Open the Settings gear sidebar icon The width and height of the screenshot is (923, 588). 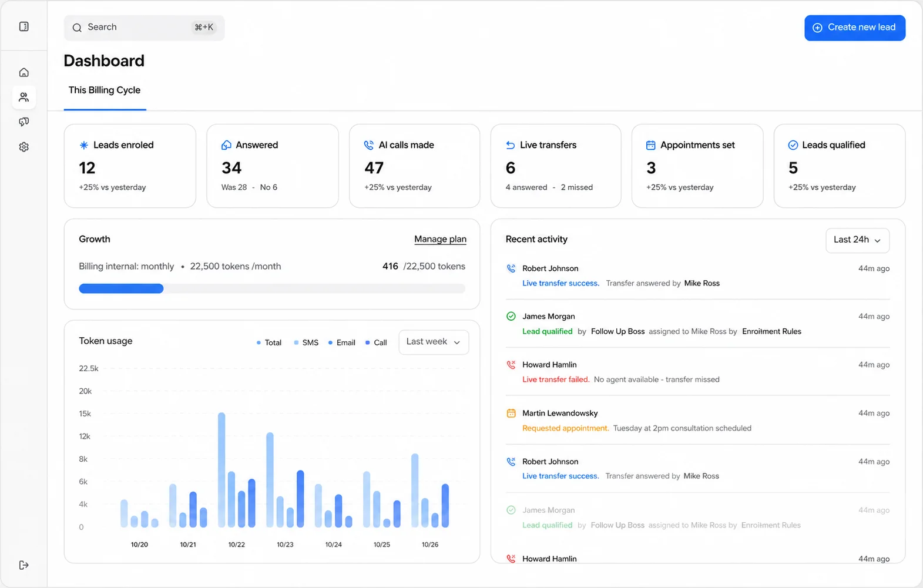pyautogui.click(x=24, y=147)
